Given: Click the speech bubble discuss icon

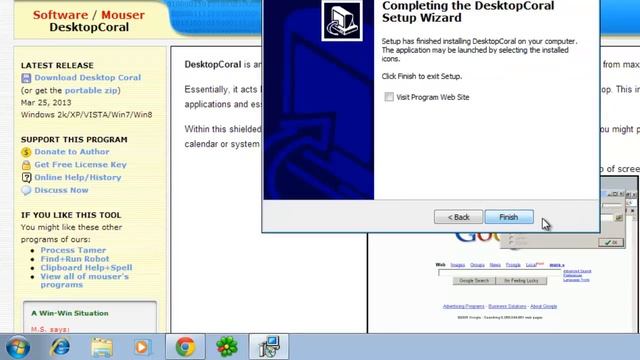Looking at the screenshot, I should tap(26, 191).
